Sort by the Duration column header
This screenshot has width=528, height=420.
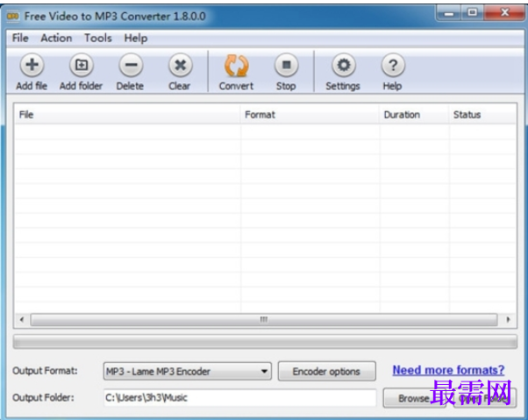(x=414, y=115)
